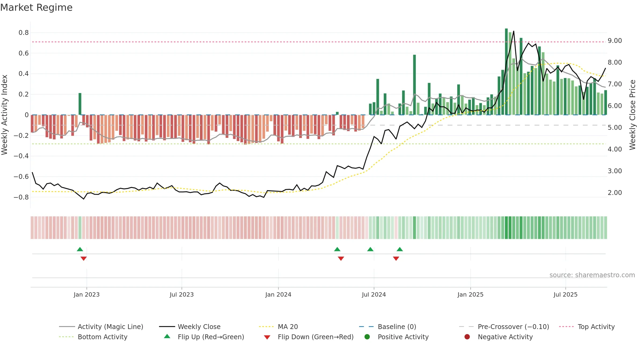Click the Weekly Activity Index axis title

click(5, 115)
